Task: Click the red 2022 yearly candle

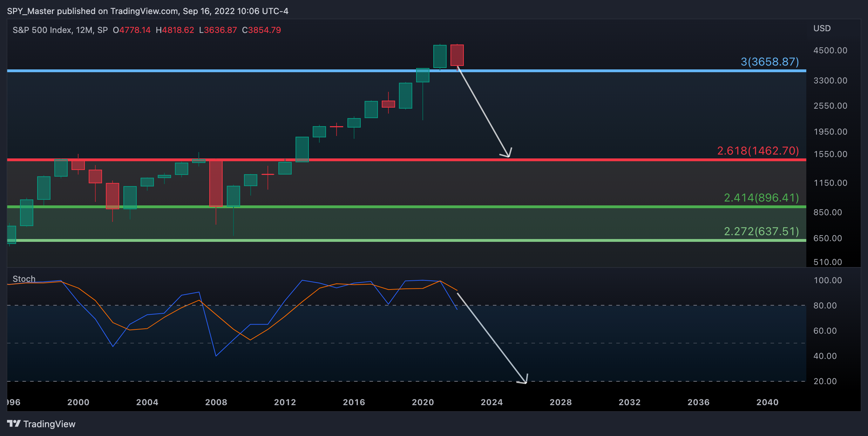Action: click(x=457, y=55)
